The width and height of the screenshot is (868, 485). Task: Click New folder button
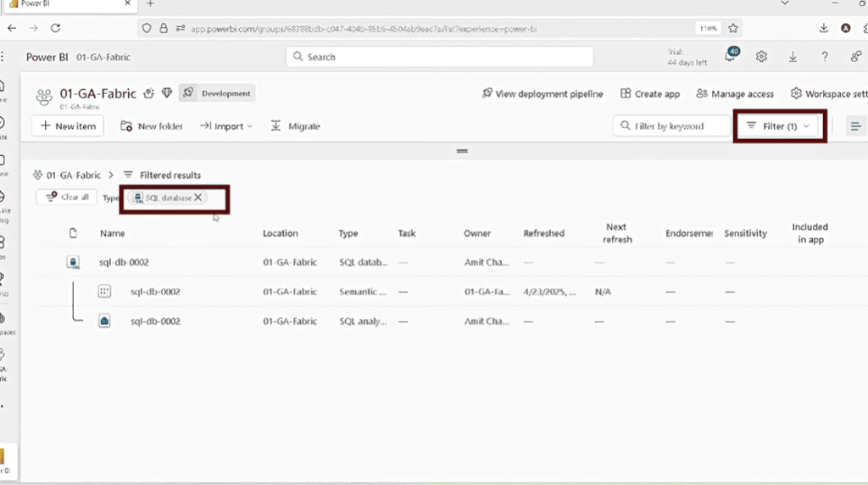click(x=152, y=126)
